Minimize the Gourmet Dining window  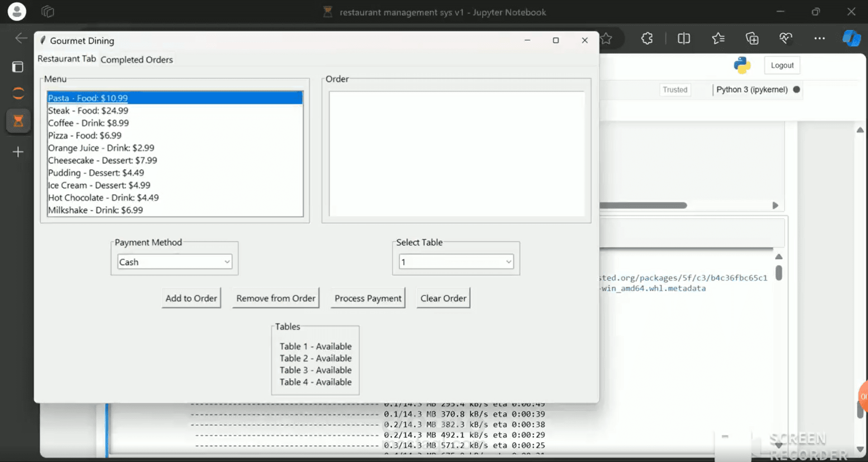[x=527, y=40]
